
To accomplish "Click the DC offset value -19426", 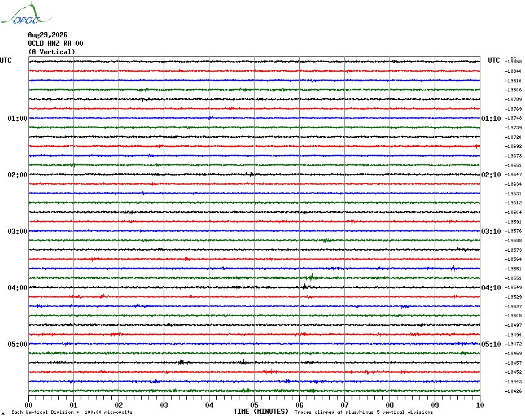I will [x=513, y=391].
